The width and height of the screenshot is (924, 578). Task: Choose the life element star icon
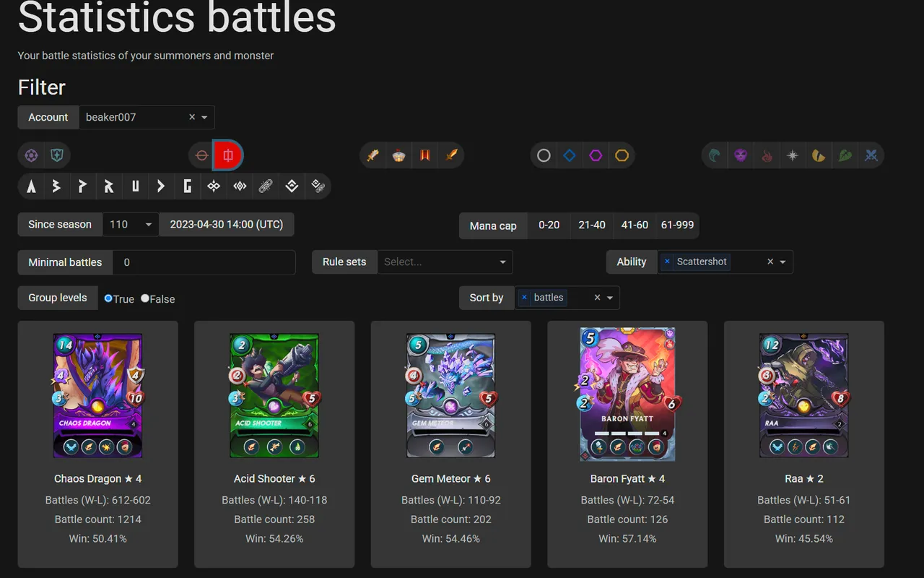coord(793,155)
